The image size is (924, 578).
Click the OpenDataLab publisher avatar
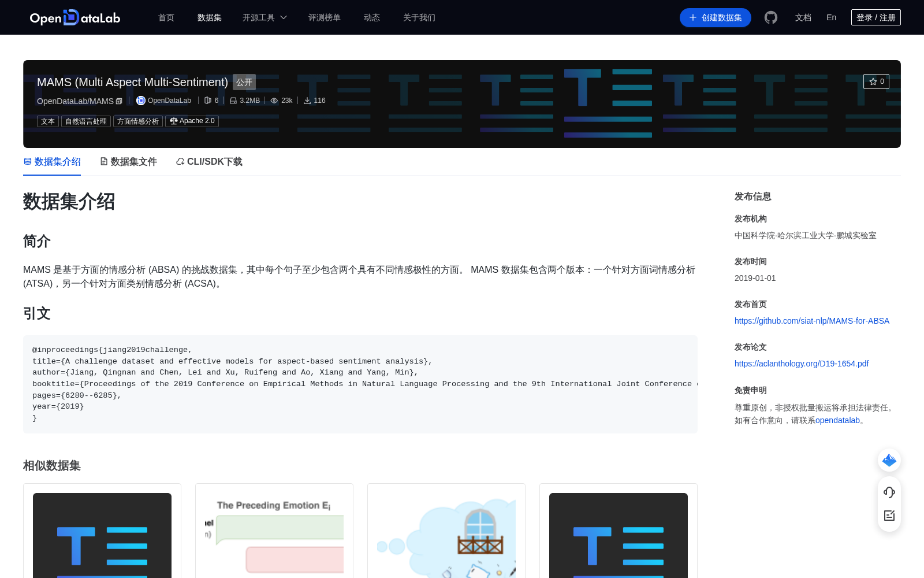tap(140, 101)
